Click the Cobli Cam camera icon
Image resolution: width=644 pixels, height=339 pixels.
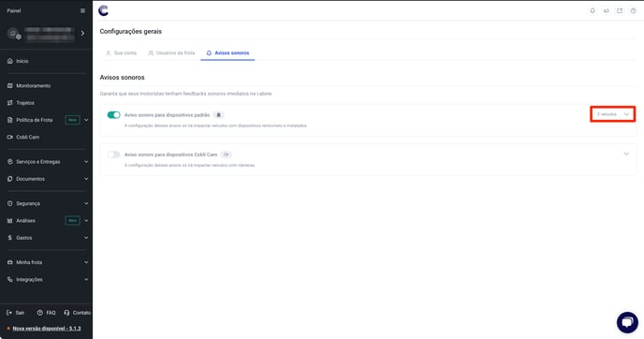[10, 137]
